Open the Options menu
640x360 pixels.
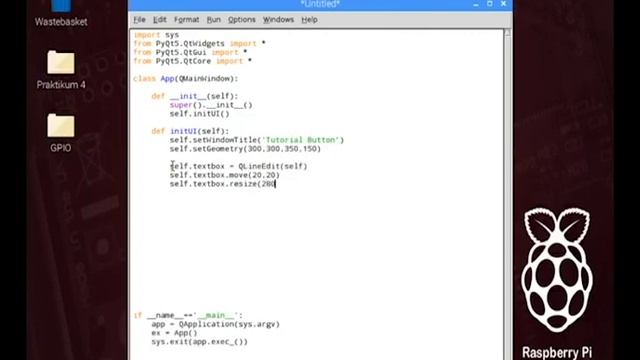click(242, 20)
